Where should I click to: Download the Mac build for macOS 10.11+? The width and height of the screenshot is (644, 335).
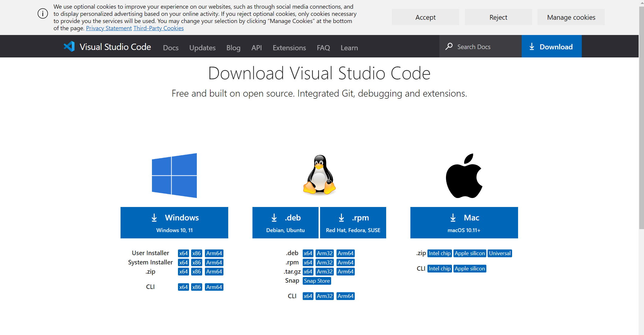(x=464, y=223)
